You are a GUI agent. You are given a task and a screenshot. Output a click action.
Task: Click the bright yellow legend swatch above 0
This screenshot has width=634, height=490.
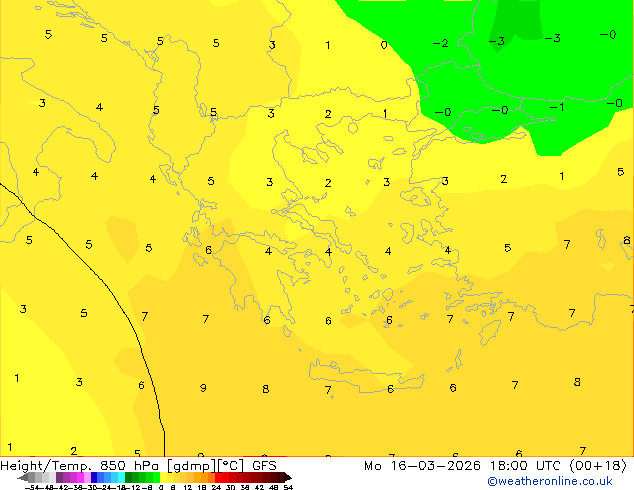(x=163, y=477)
